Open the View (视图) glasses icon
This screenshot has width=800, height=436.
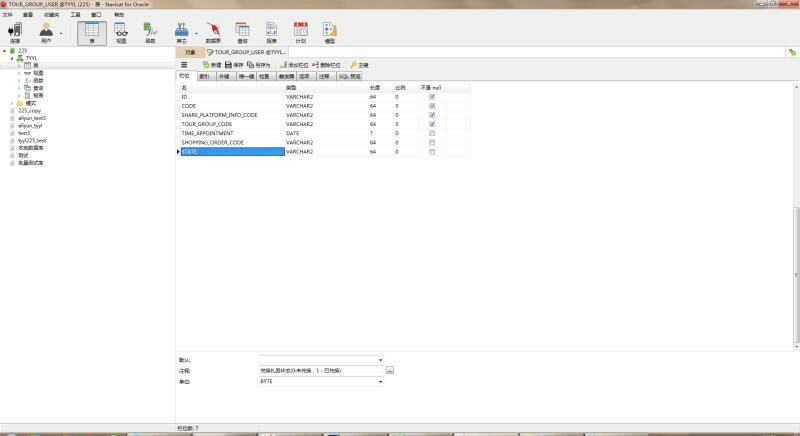tap(121, 33)
